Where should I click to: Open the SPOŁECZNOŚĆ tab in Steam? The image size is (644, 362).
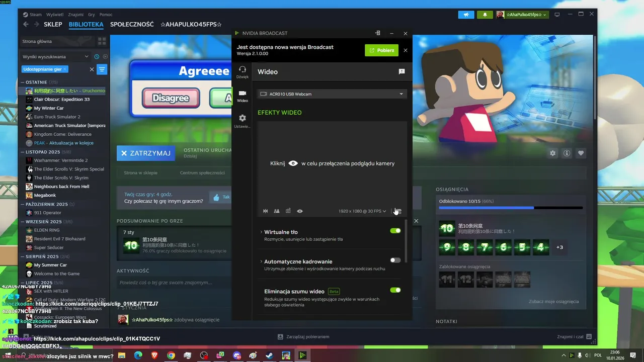coord(132,24)
